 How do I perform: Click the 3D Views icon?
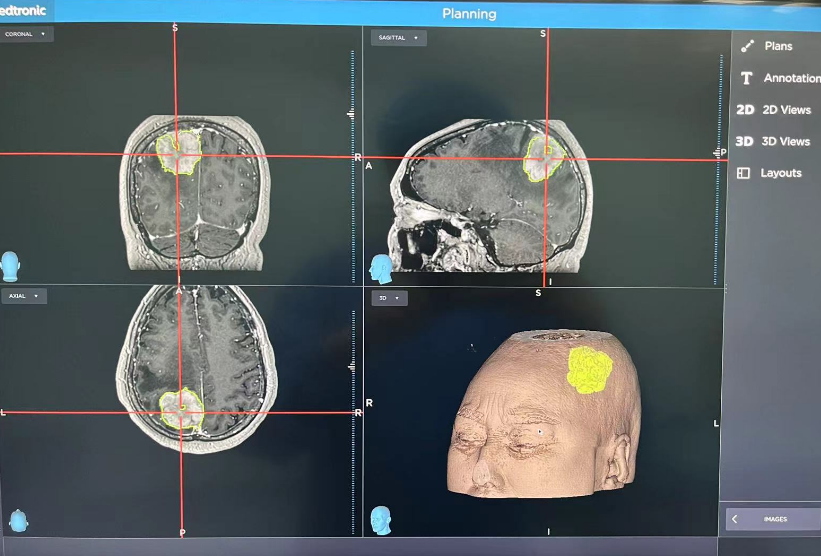(x=744, y=141)
